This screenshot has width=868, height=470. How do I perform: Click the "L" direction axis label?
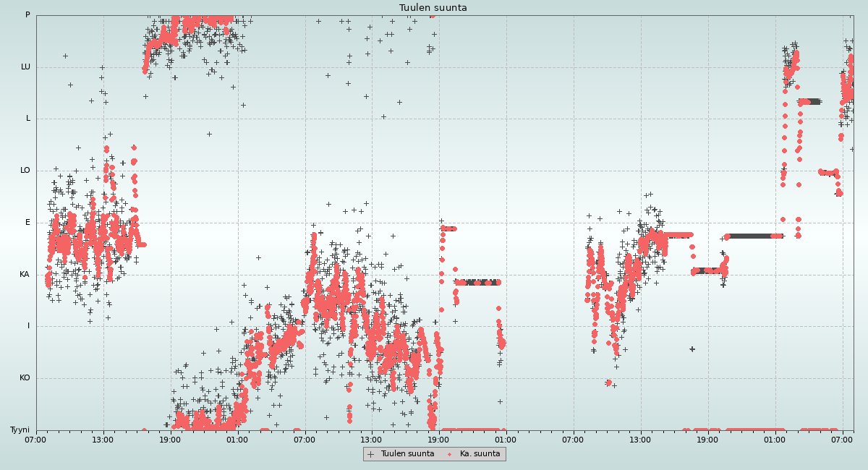(28, 119)
